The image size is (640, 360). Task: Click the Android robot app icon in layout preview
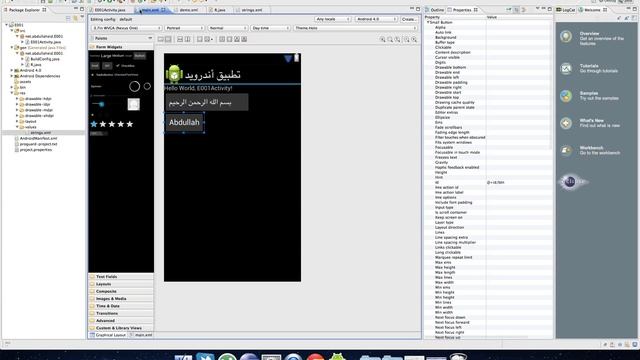click(174, 74)
